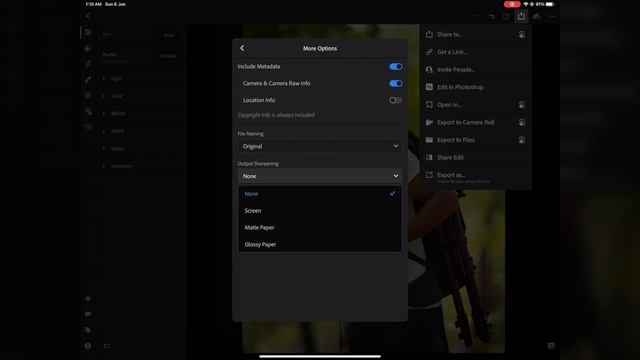Image resolution: width=640 pixels, height=360 pixels.
Task: Open cloud sync status icon
Action: point(537,17)
